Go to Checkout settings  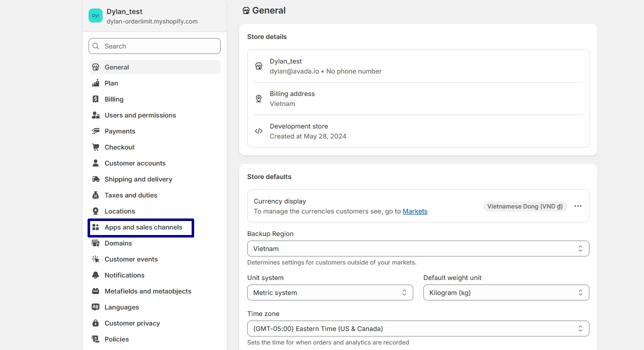pos(155,147)
